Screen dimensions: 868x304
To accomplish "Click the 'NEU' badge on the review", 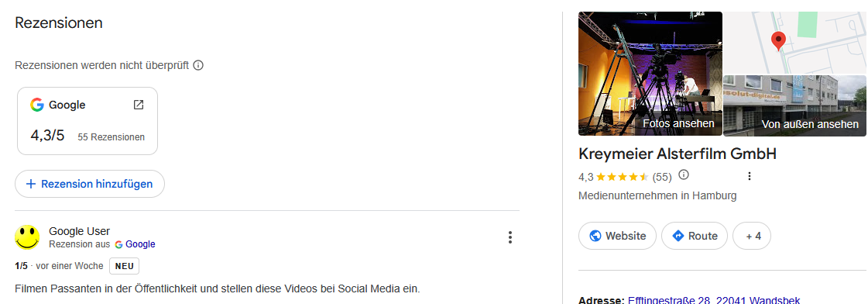I will pos(125,266).
